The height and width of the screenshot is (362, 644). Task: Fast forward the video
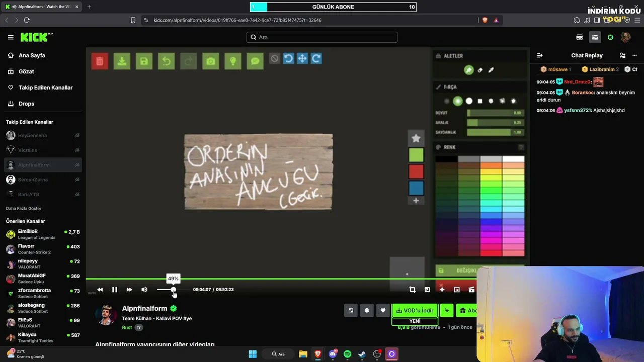coord(129,290)
